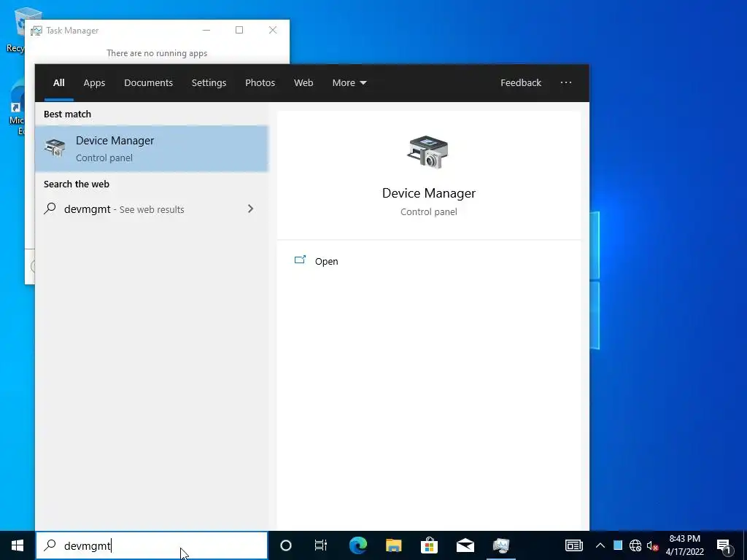Open the search options ellipsis menu

click(566, 82)
